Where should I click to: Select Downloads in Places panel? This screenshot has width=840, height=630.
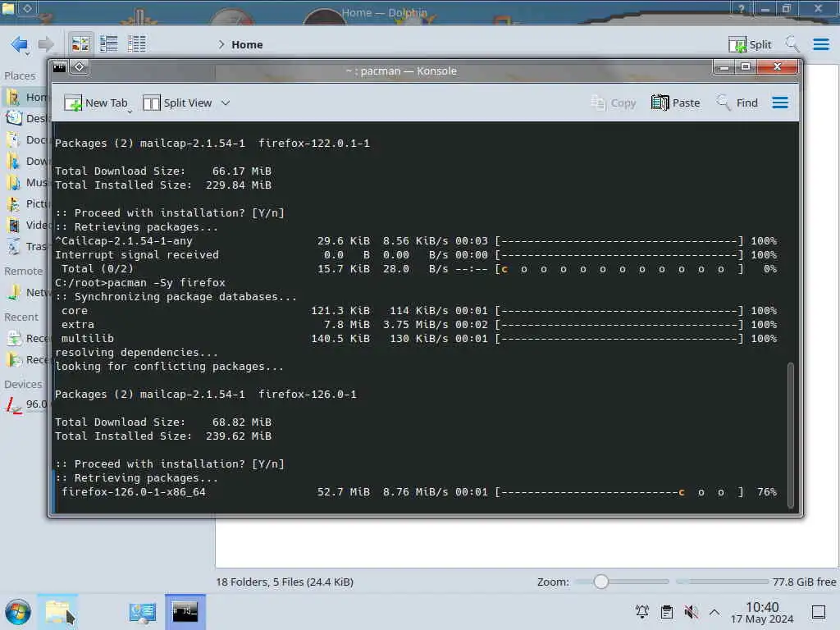[x=25, y=162]
